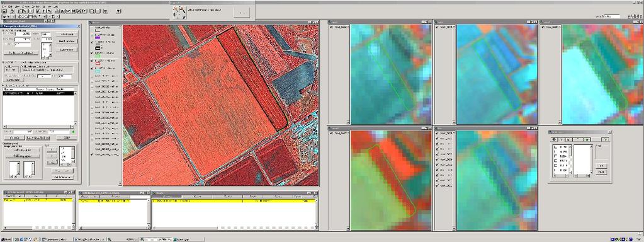Click the text field at the top right corner
Viewport: 644px width, 242px height.
pyautogui.click(x=612, y=16)
